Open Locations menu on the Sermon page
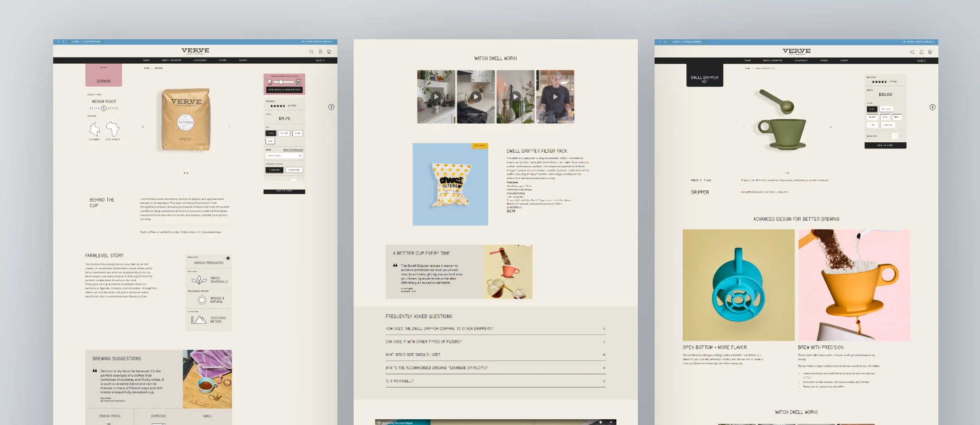 (200, 60)
